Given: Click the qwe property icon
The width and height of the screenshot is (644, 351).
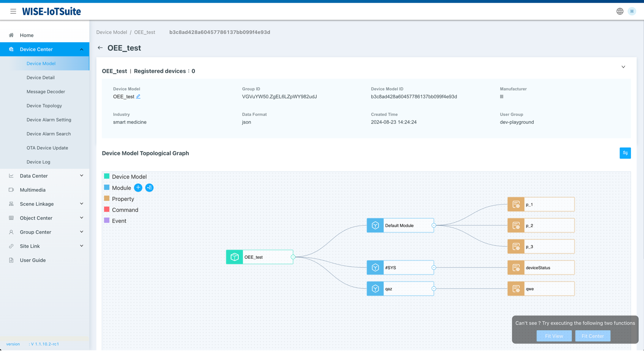Looking at the screenshot, I should [x=516, y=289].
